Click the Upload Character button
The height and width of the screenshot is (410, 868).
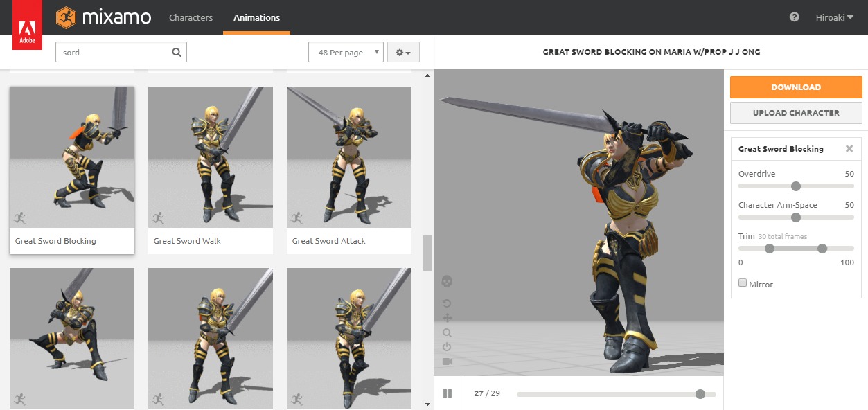(x=796, y=113)
